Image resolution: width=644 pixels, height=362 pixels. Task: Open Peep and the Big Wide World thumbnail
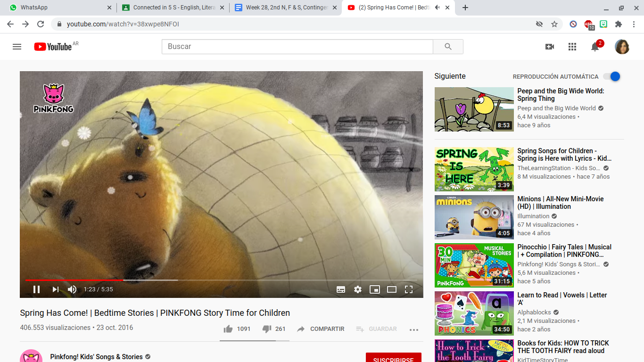474,109
